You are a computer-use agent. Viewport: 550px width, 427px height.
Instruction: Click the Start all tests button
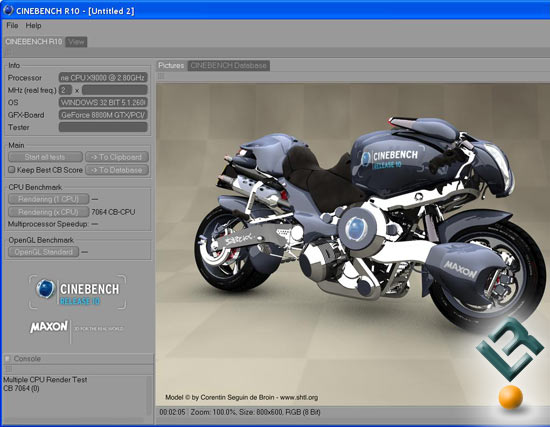[x=45, y=157]
